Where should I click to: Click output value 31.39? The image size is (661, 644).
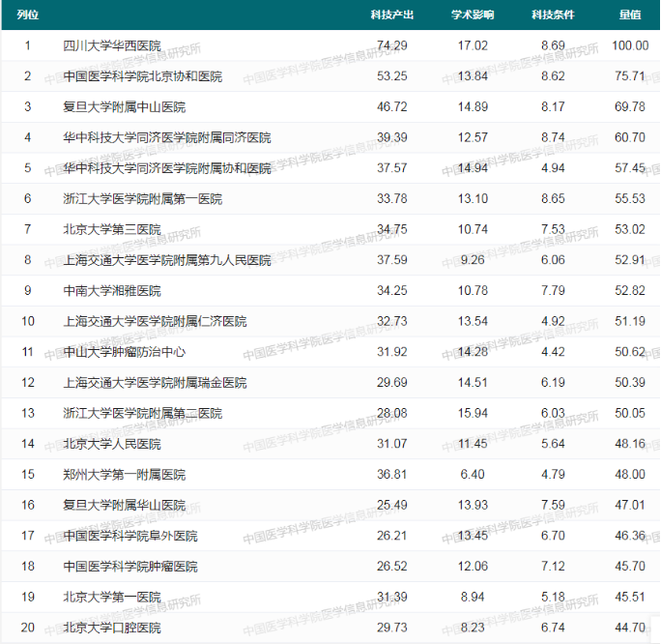pos(392,597)
